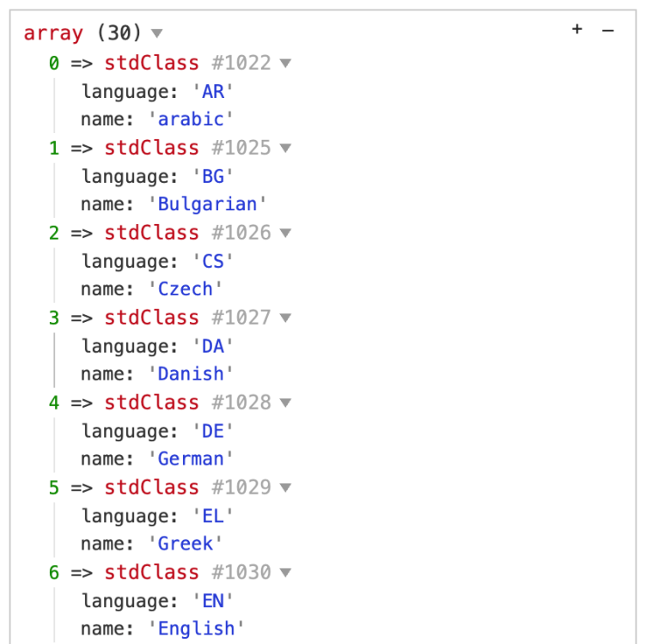Click array index 0 key

point(54,63)
